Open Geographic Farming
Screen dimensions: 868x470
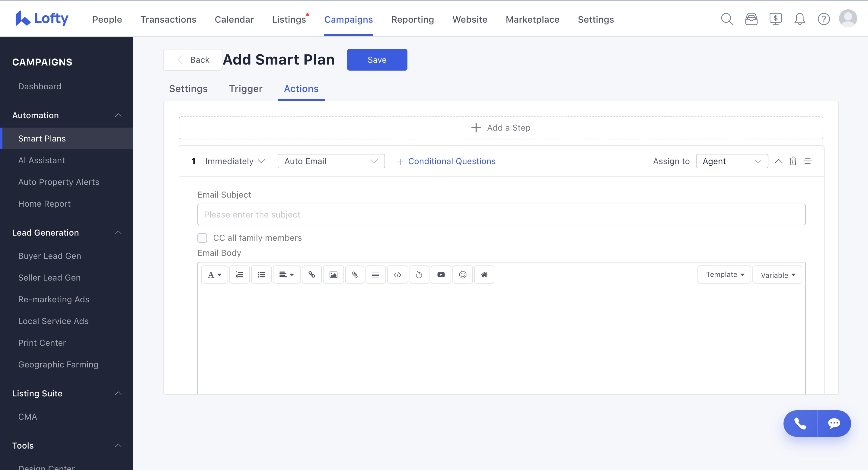point(58,364)
